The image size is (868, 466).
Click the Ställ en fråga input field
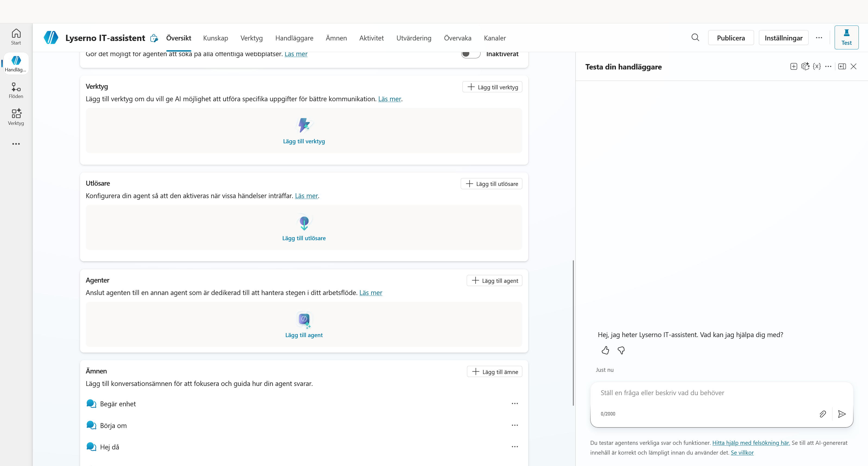721,393
